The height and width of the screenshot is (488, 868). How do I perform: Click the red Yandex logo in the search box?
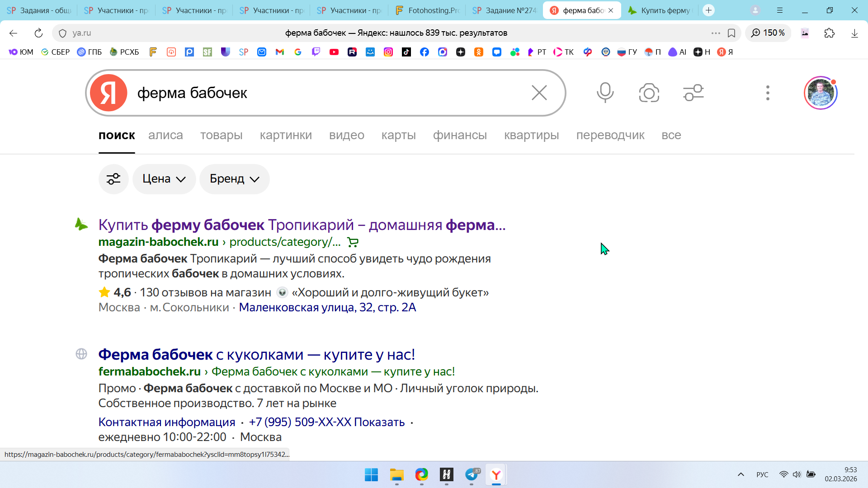108,93
